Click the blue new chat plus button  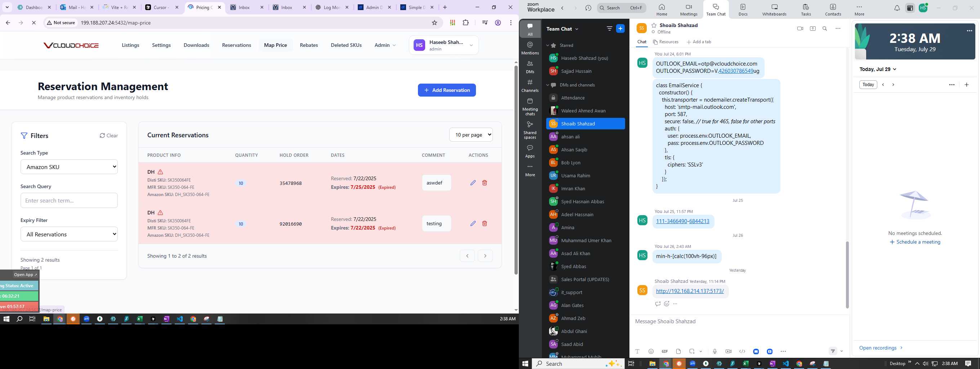click(x=620, y=28)
